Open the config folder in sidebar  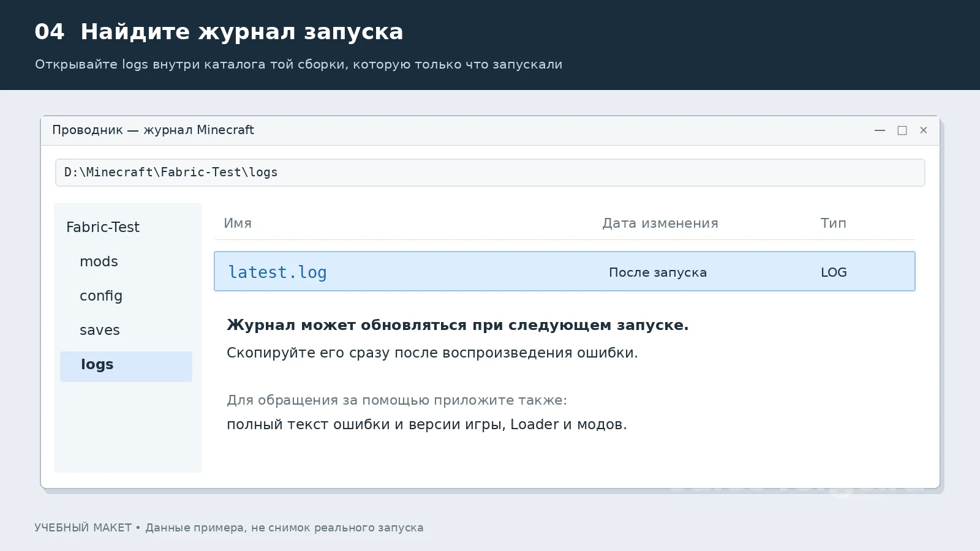[101, 296]
